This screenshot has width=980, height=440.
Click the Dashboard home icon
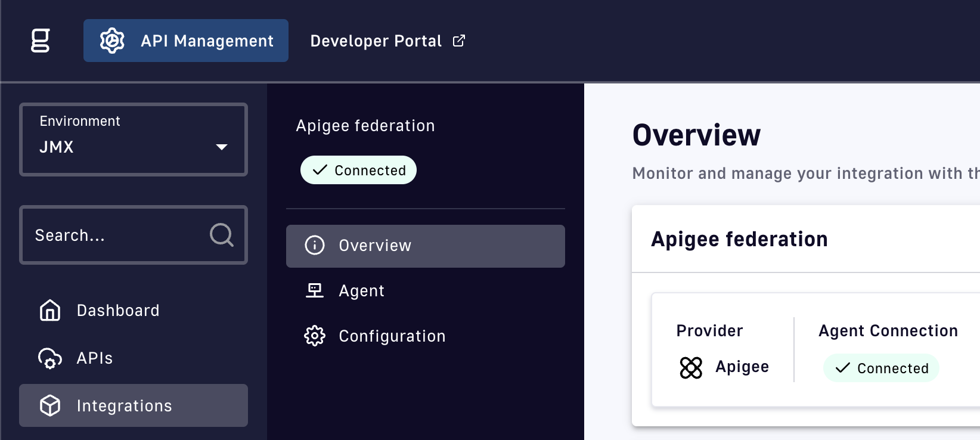50,311
